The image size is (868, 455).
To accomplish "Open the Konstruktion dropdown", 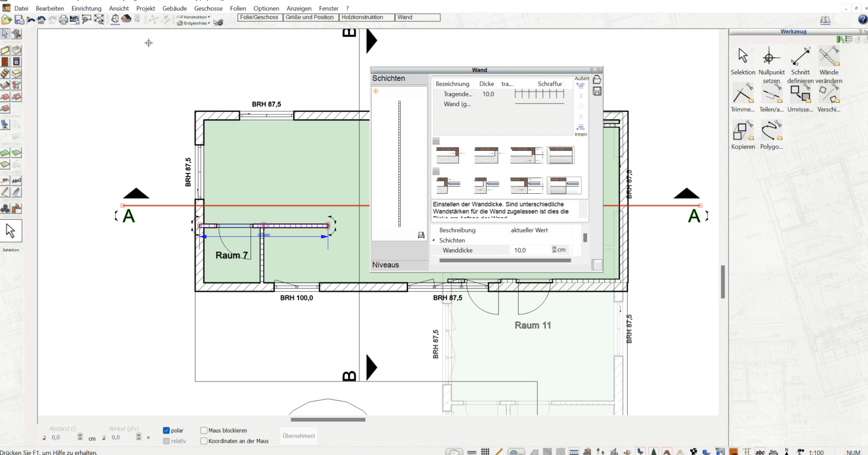I will 196,17.
